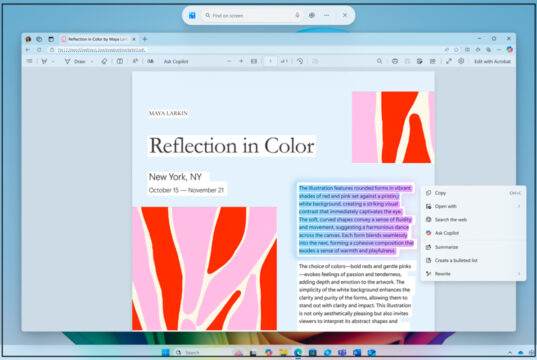The width and height of the screenshot is (537, 360).
Task: Enter full screen PDF view
Action: point(449,61)
